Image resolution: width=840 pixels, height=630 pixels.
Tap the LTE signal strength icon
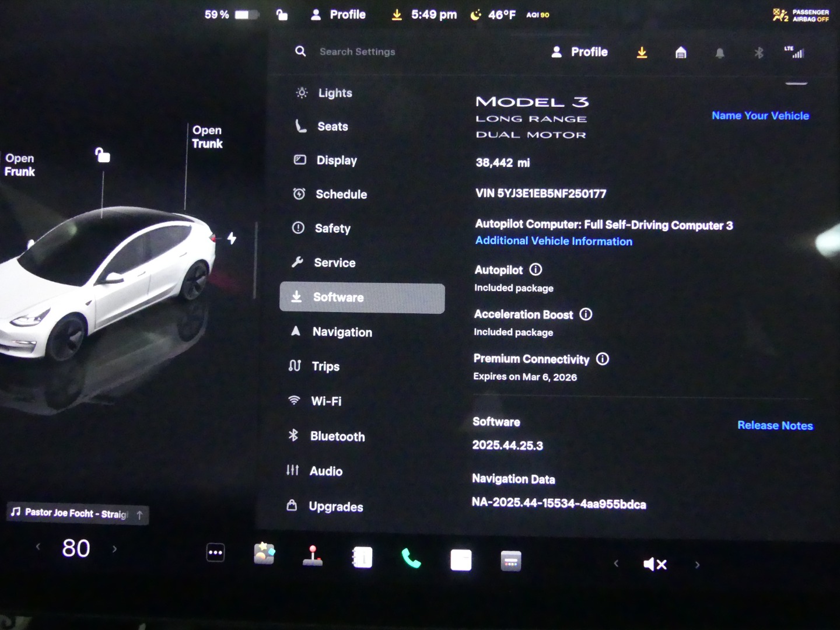pos(794,52)
